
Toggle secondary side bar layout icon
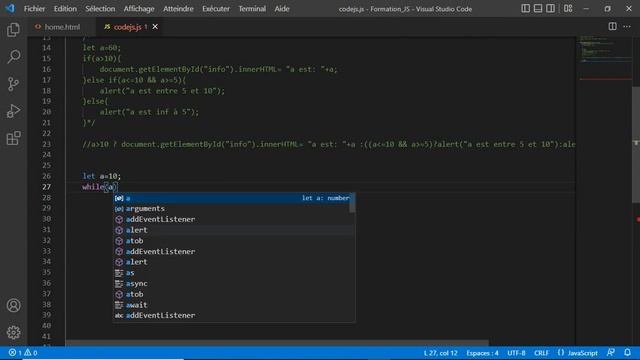550,8
